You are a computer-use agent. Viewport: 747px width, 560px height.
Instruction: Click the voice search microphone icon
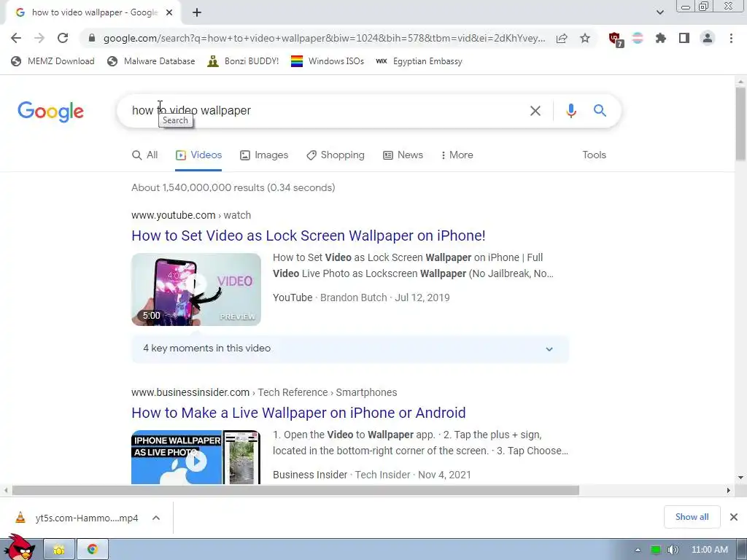pyautogui.click(x=570, y=111)
